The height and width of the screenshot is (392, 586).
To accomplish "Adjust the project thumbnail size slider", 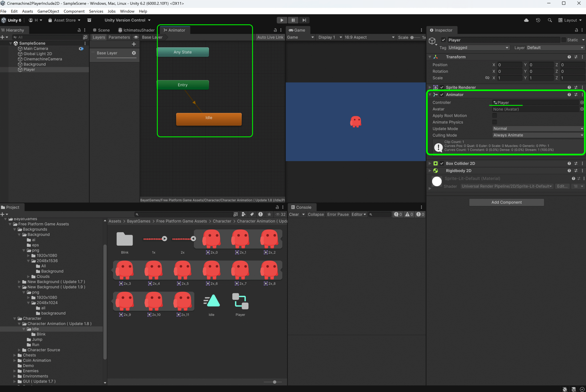I will coord(274,382).
